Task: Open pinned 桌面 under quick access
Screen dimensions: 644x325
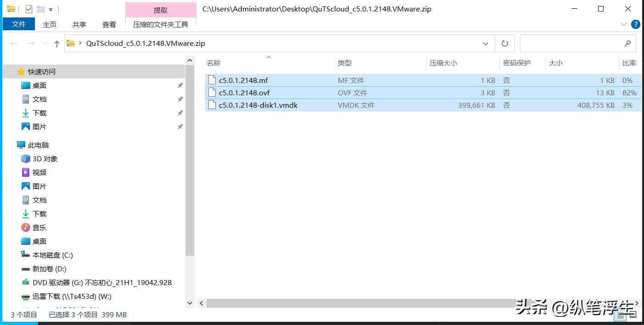Action: pyautogui.click(x=39, y=85)
